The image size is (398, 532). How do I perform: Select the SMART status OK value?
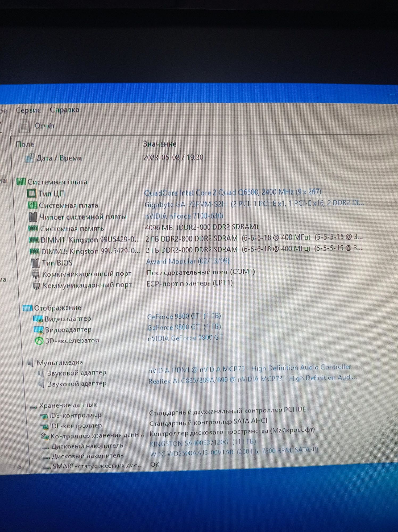[155, 465]
